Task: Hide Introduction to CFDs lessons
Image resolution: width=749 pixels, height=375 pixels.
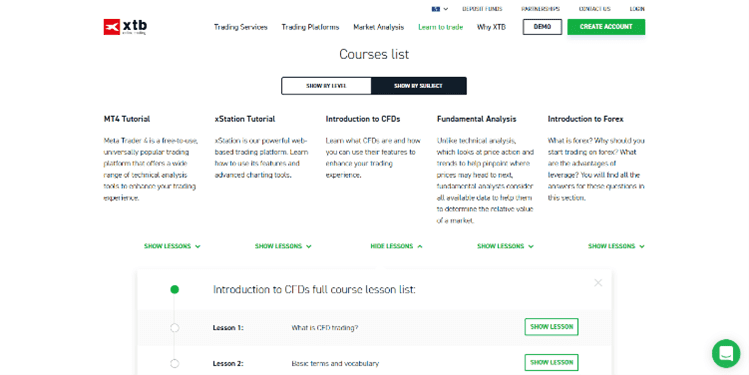Action: click(396, 246)
